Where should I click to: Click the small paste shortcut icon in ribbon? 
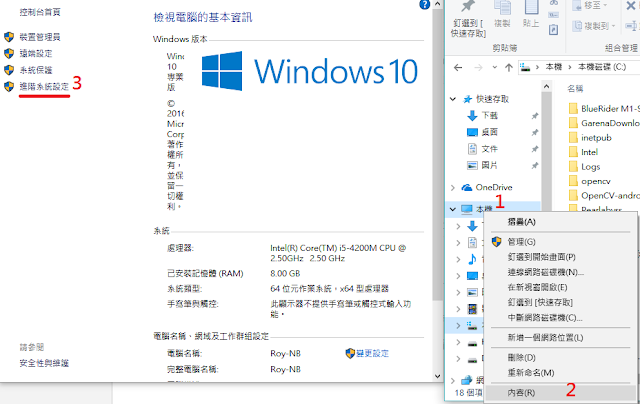coord(553,30)
